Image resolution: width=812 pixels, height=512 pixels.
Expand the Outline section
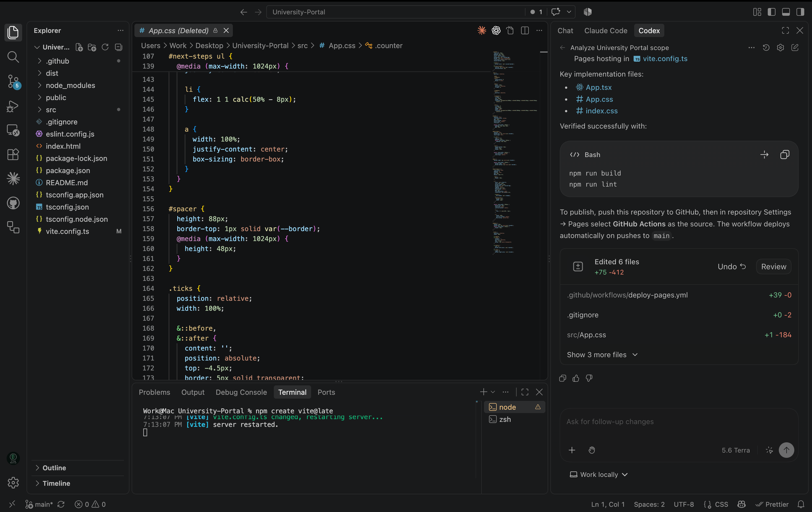click(x=78, y=468)
